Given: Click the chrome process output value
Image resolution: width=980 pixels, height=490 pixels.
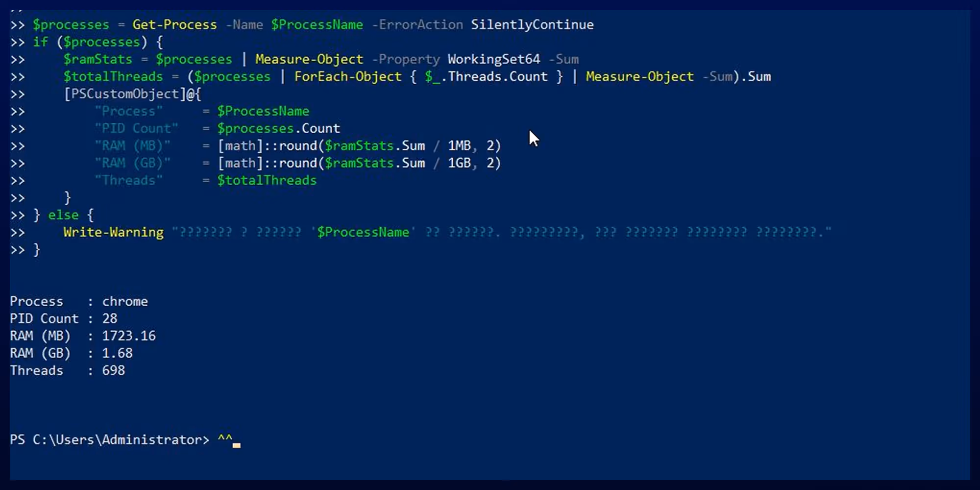Looking at the screenshot, I should [x=125, y=301].
